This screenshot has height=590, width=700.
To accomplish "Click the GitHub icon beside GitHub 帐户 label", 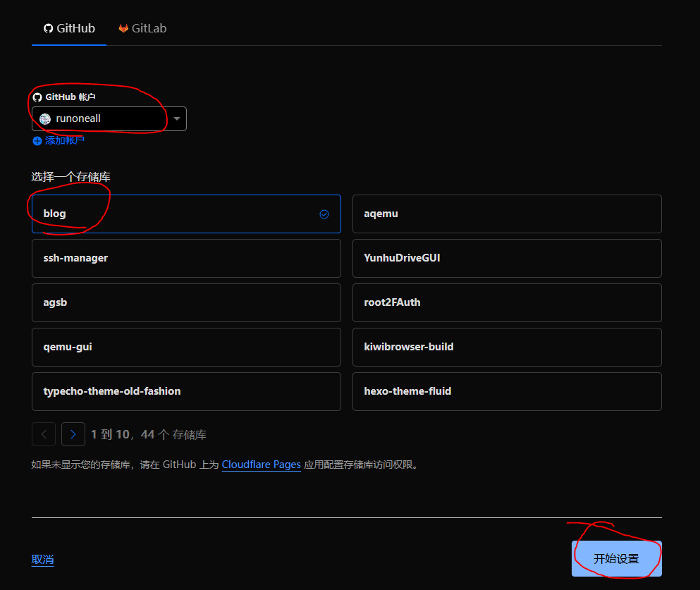I will click(x=37, y=97).
